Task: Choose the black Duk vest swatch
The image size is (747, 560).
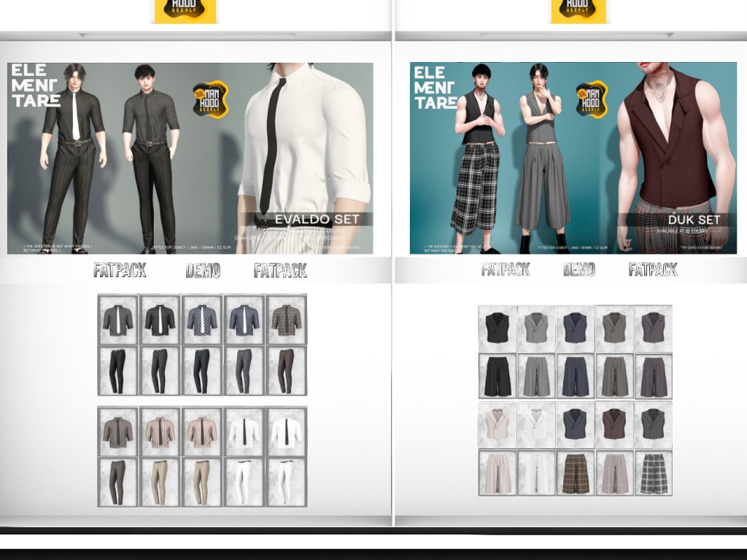Action: coord(498,327)
